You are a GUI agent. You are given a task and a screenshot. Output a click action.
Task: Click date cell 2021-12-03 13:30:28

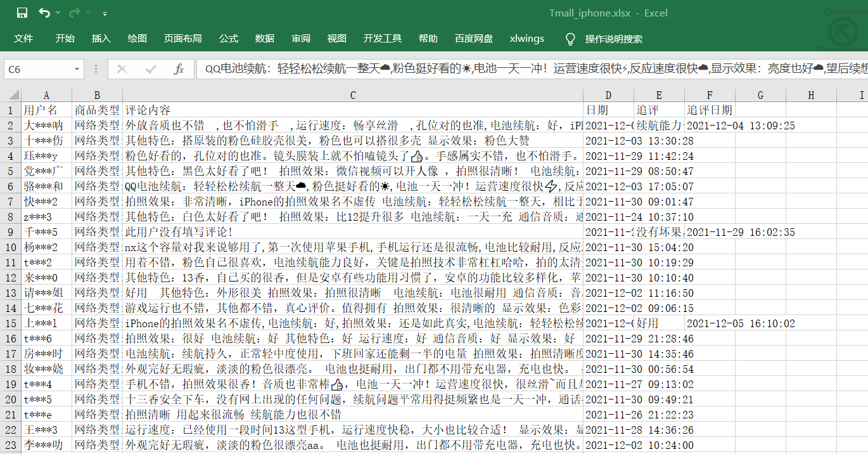(639, 141)
